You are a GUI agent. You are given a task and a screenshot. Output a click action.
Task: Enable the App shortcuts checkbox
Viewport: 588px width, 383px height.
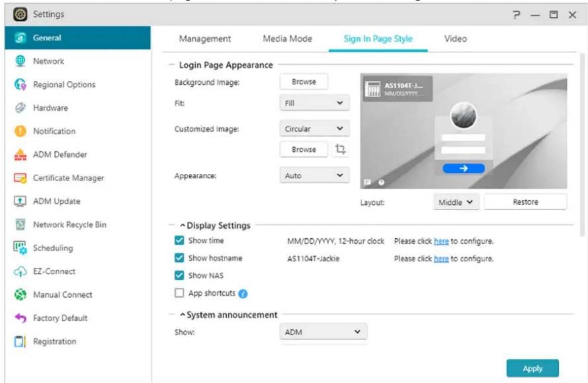coord(179,293)
